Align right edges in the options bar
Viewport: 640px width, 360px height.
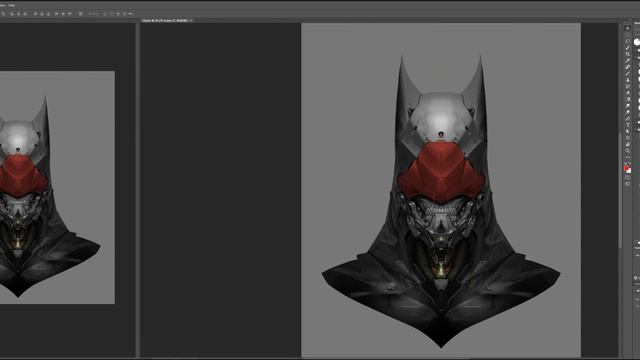coord(25,14)
